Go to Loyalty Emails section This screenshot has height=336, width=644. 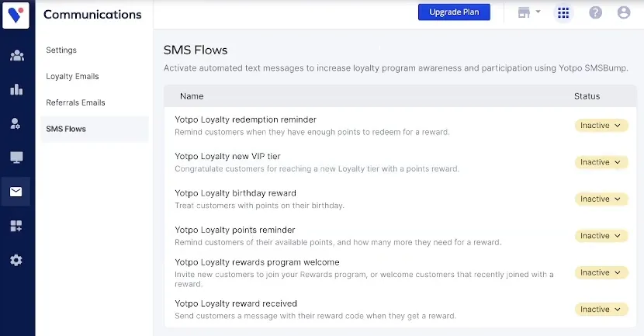click(72, 76)
